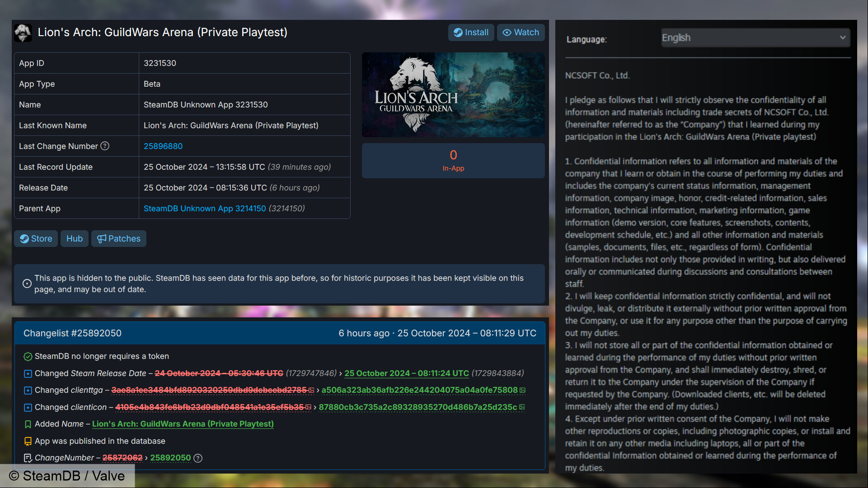
Task: Open old clienticon hash link starting 4105e4b8
Action: pyautogui.click(x=210, y=407)
